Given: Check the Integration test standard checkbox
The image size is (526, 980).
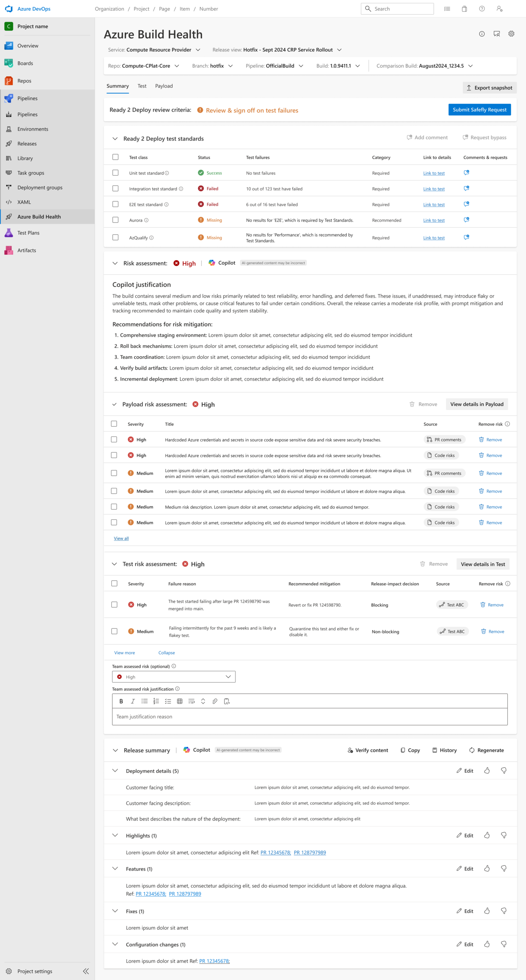Looking at the screenshot, I should click(x=115, y=189).
